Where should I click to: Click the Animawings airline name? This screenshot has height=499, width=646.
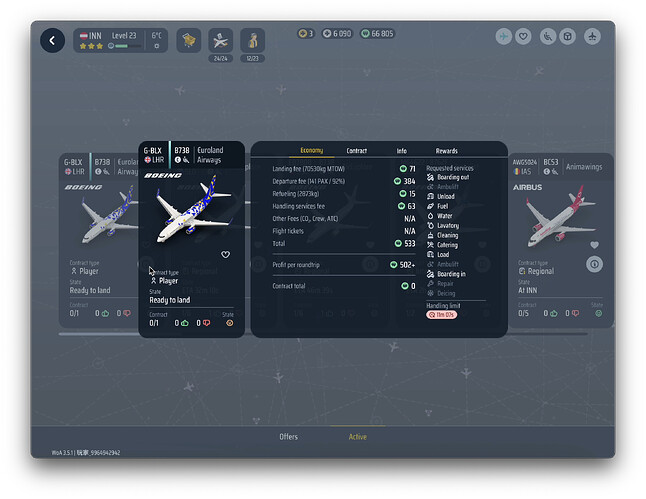pos(584,167)
